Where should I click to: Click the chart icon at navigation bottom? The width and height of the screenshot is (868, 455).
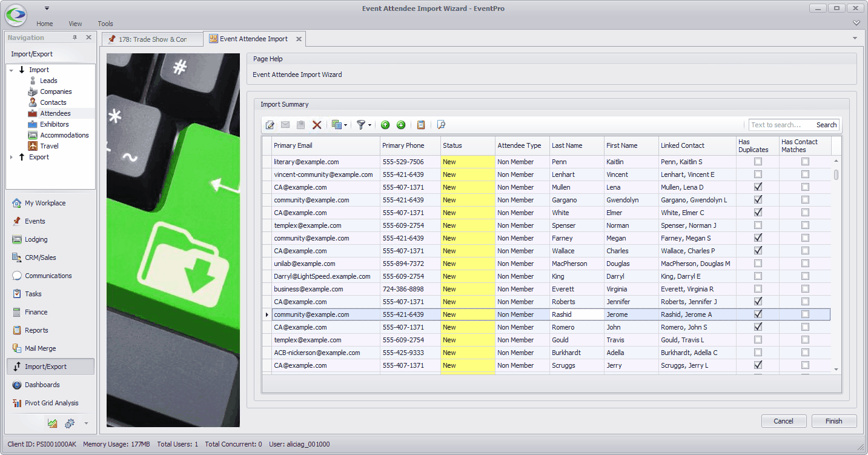click(53, 423)
